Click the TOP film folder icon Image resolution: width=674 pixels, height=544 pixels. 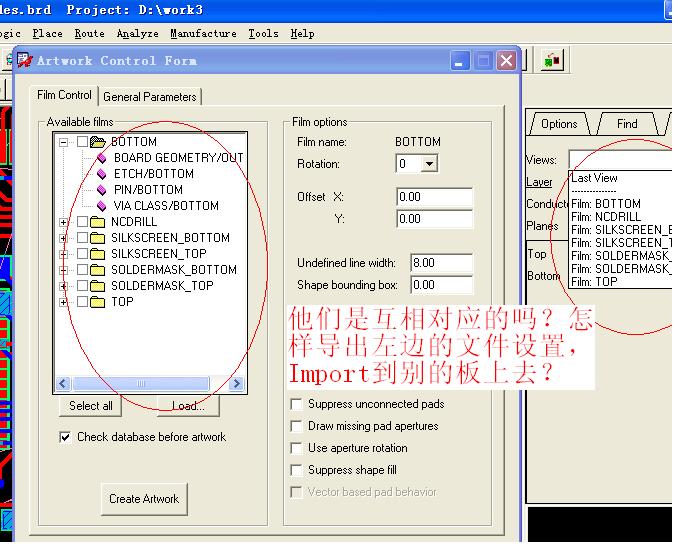pos(98,302)
